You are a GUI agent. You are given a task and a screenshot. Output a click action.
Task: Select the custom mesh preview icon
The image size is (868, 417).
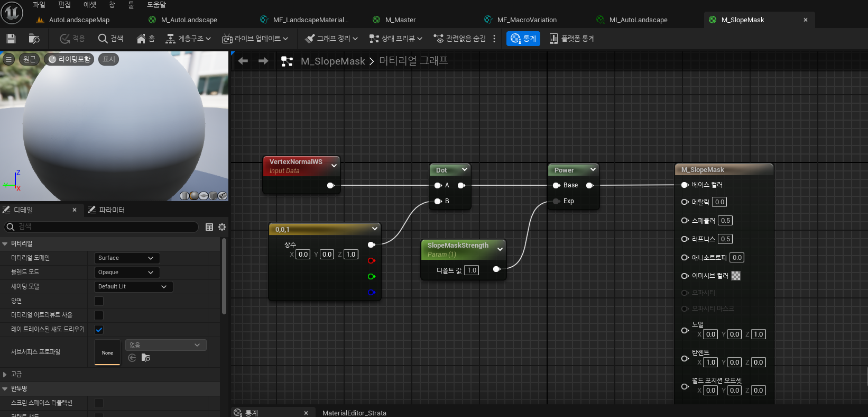click(x=223, y=196)
